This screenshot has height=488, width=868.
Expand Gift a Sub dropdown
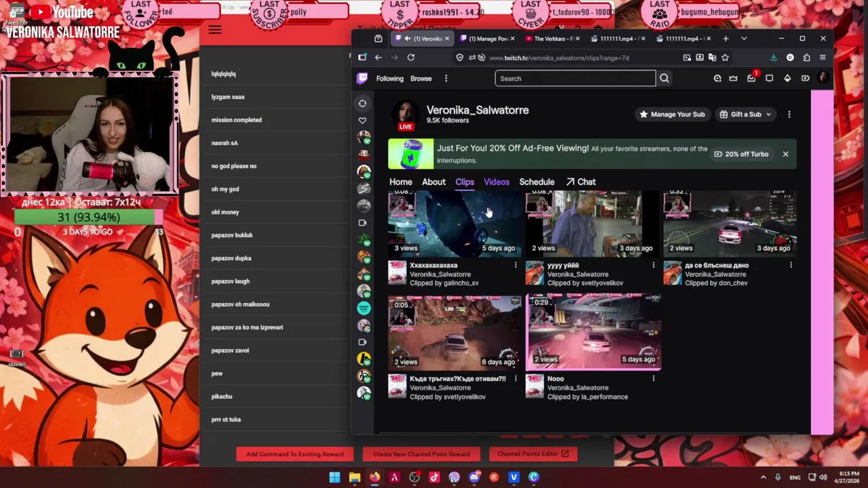(768, 115)
